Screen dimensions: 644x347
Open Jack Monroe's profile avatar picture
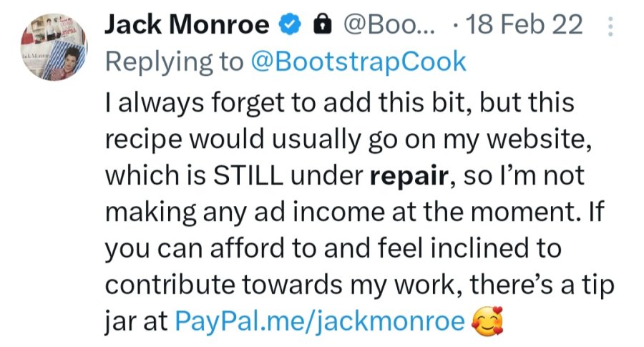(x=54, y=47)
